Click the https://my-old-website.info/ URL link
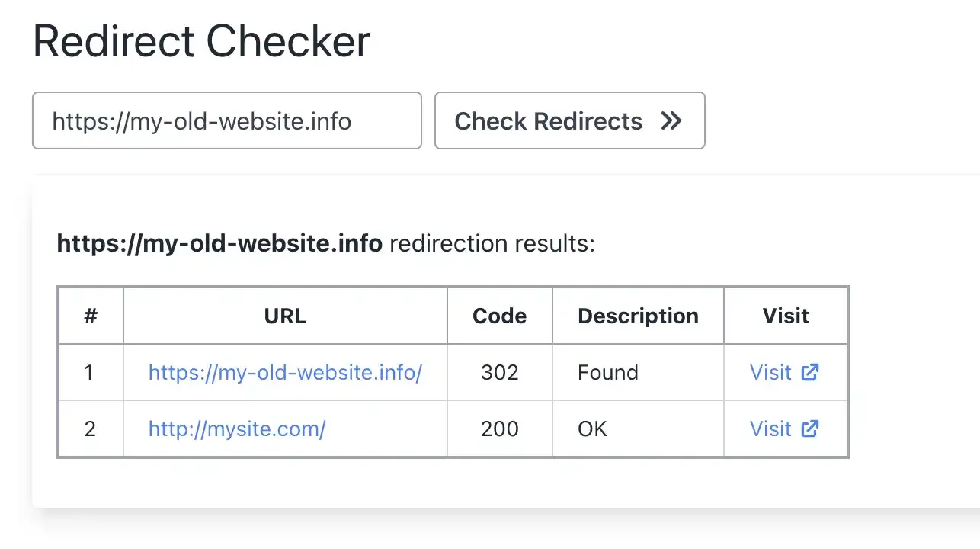 coord(285,372)
